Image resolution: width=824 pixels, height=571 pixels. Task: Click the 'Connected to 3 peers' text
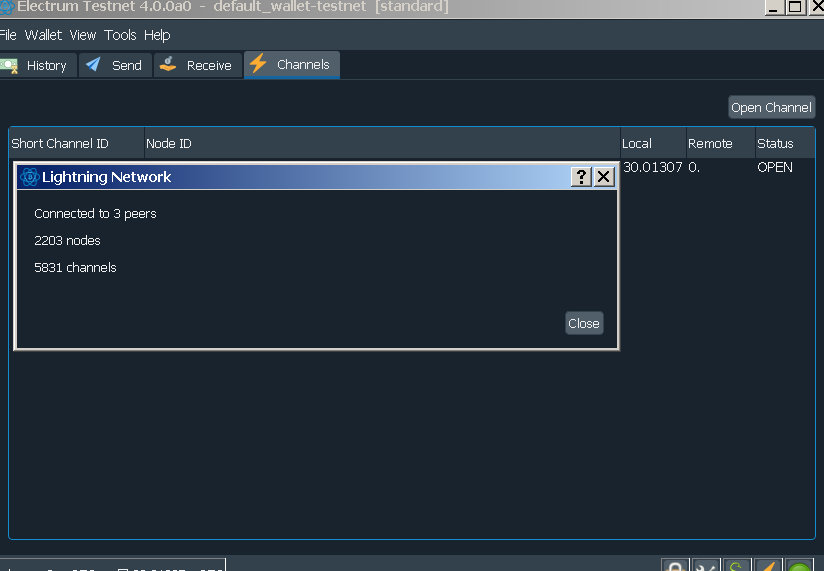95,214
